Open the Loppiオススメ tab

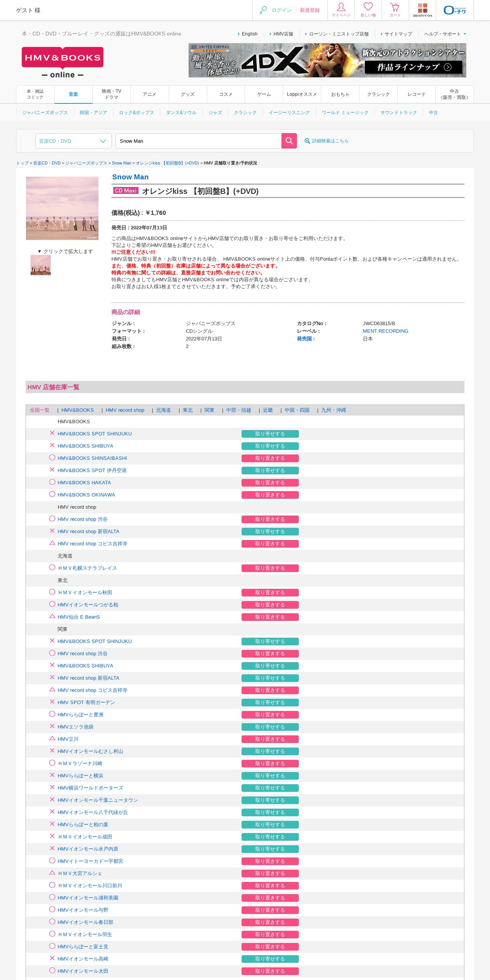pos(302,94)
